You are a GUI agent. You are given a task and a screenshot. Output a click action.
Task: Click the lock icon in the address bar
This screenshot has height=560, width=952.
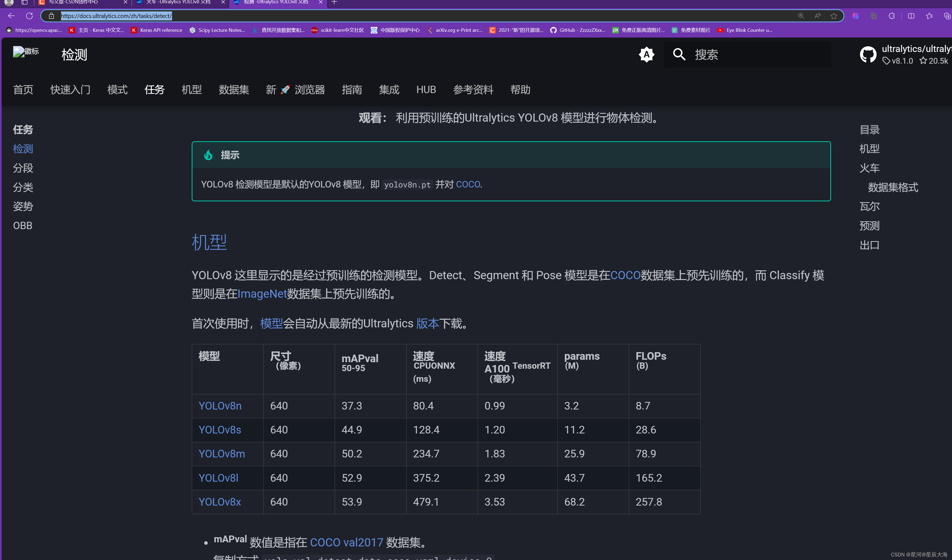click(x=51, y=16)
